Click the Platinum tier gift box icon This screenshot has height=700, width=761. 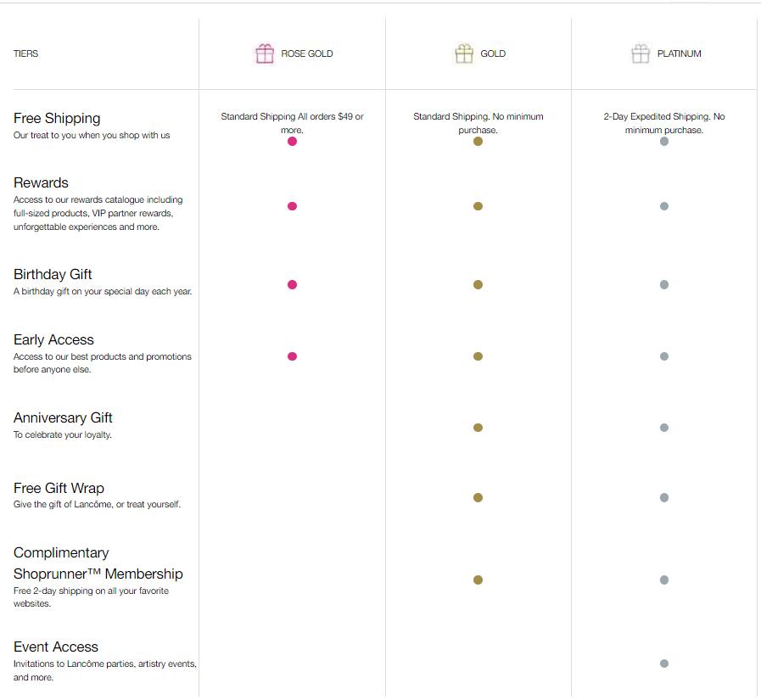[641, 53]
